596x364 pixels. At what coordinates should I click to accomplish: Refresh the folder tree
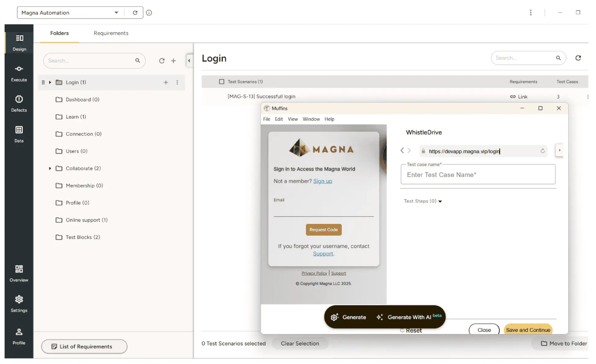click(x=162, y=61)
